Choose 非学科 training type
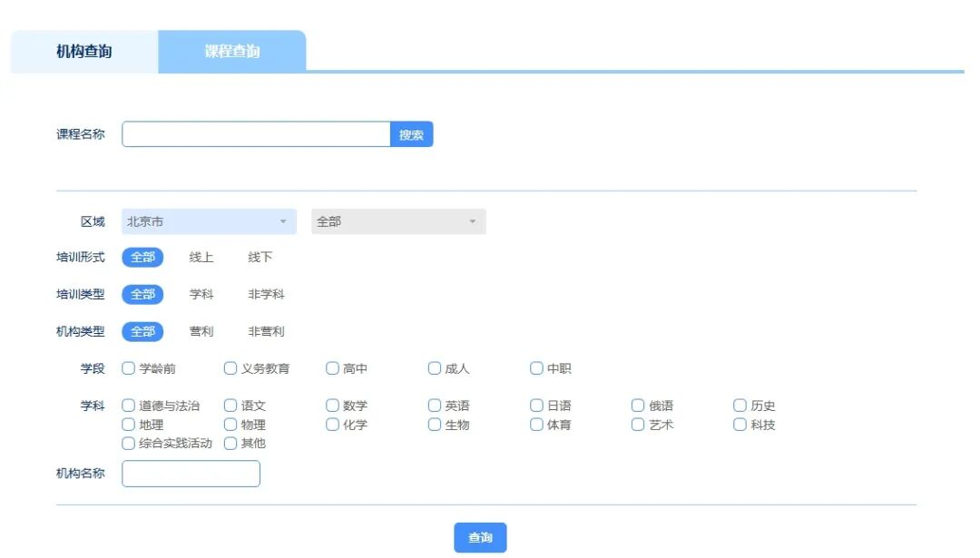 coord(266,295)
